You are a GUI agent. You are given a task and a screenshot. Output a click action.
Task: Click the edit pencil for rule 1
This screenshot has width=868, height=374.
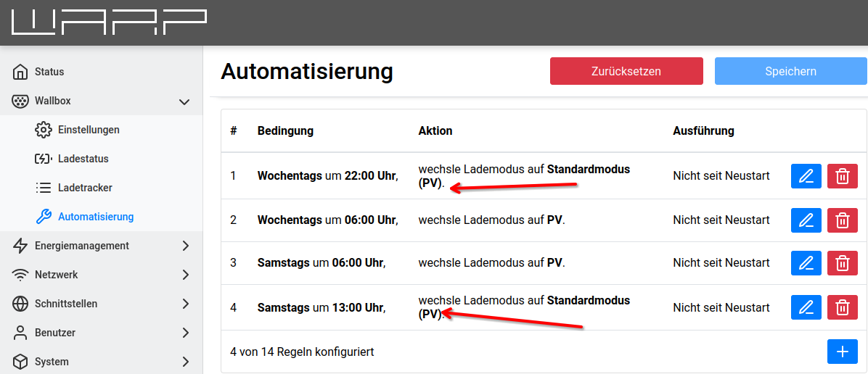[x=806, y=176]
